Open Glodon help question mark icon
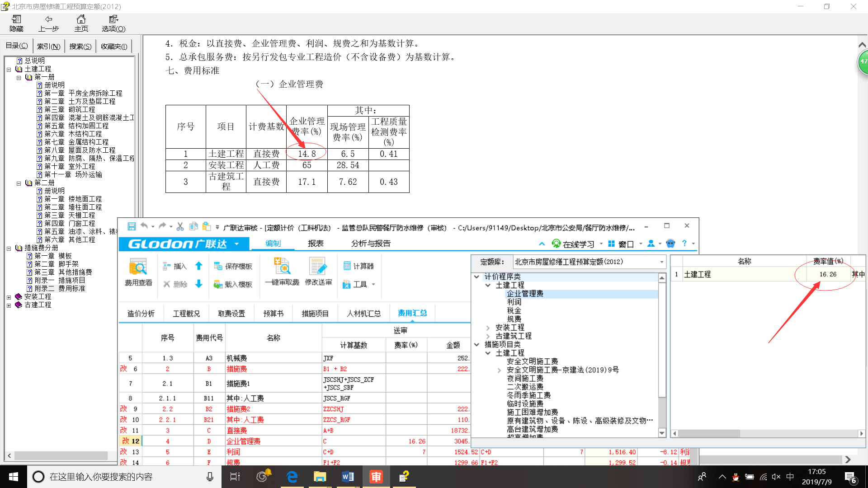Image resolution: width=868 pixels, height=488 pixels. tap(684, 243)
